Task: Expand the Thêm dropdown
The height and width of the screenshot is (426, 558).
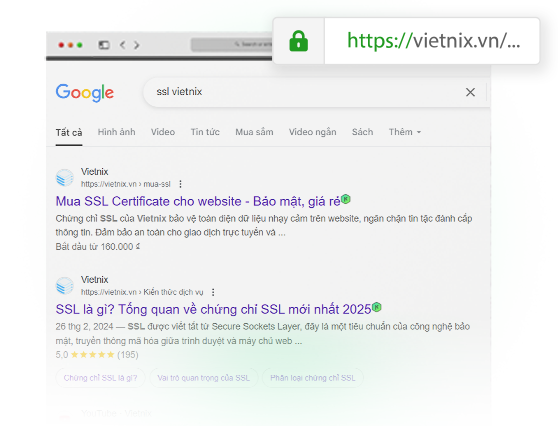Action: tap(405, 132)
